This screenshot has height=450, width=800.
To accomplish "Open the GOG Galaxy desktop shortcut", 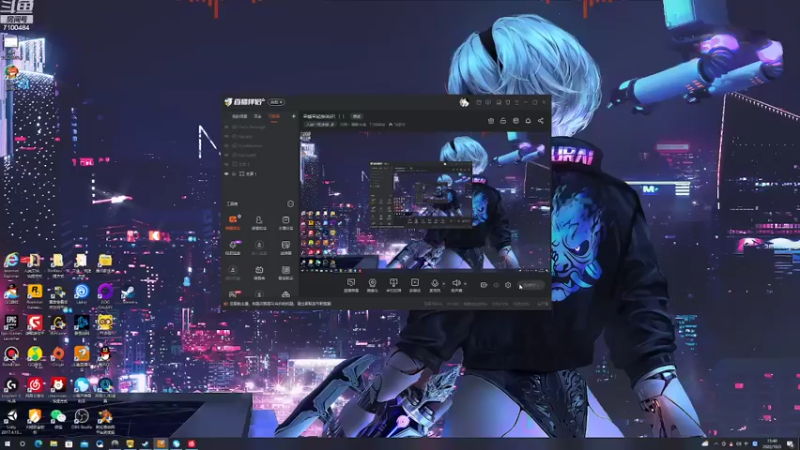I will 105,295.
